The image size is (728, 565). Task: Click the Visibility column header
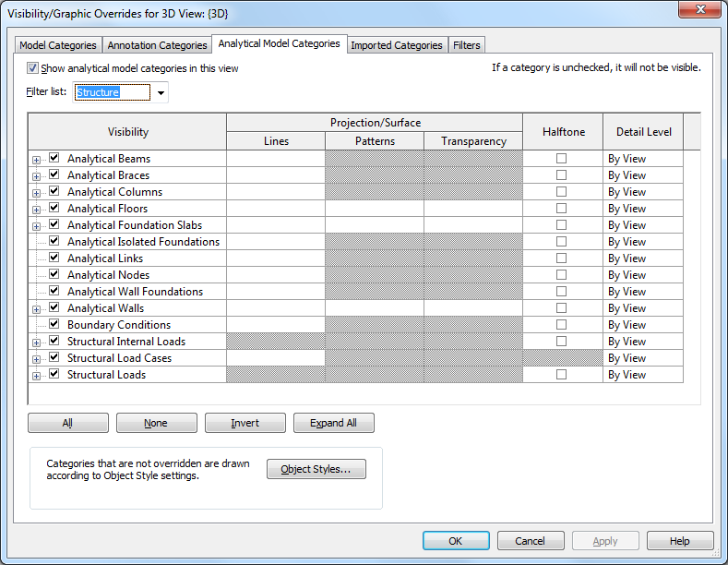(x=127, y=131)
